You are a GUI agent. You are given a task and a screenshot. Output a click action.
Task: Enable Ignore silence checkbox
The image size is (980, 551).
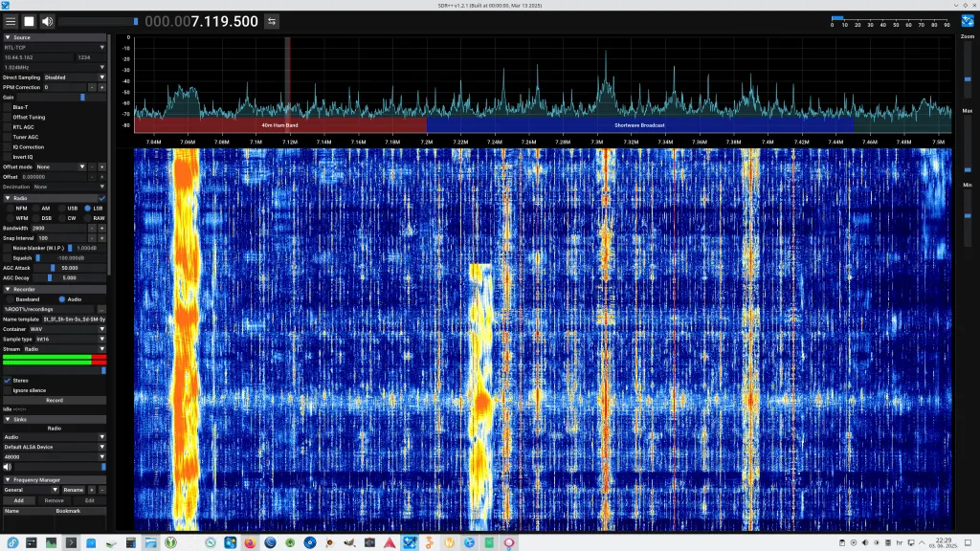pyautogui.click(x=8, y=390)
